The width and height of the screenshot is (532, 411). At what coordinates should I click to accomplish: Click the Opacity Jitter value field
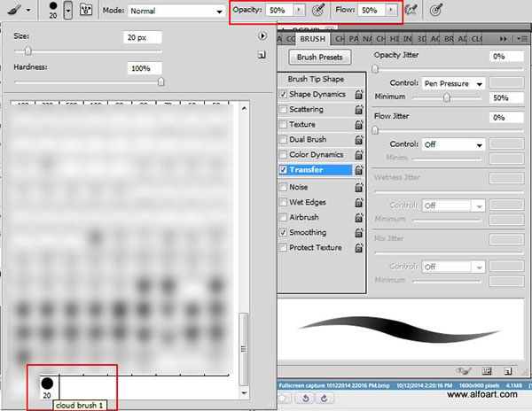(x=506, y=56)
